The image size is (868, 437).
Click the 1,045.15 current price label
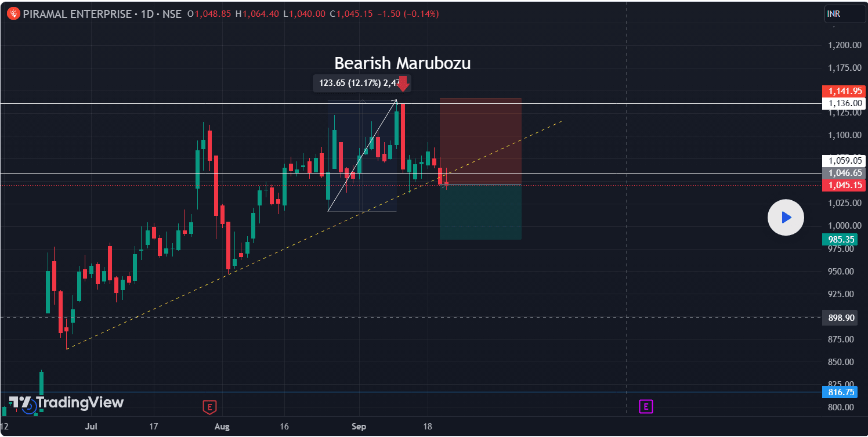click(844, 185)
